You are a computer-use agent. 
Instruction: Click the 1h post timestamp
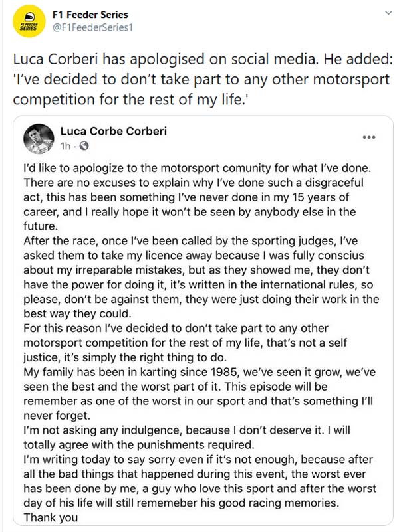tap(66, 145)
